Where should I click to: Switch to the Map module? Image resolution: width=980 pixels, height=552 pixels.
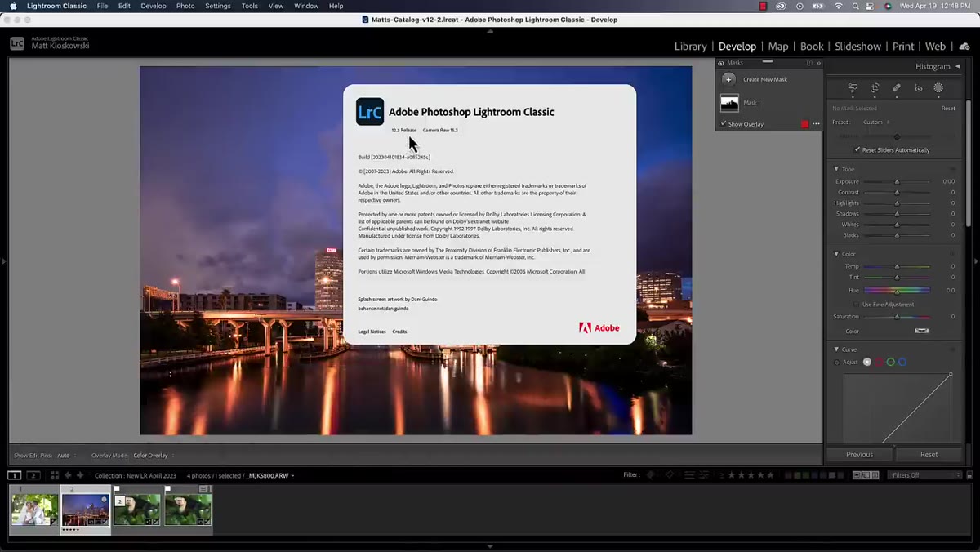pos(778,47)
